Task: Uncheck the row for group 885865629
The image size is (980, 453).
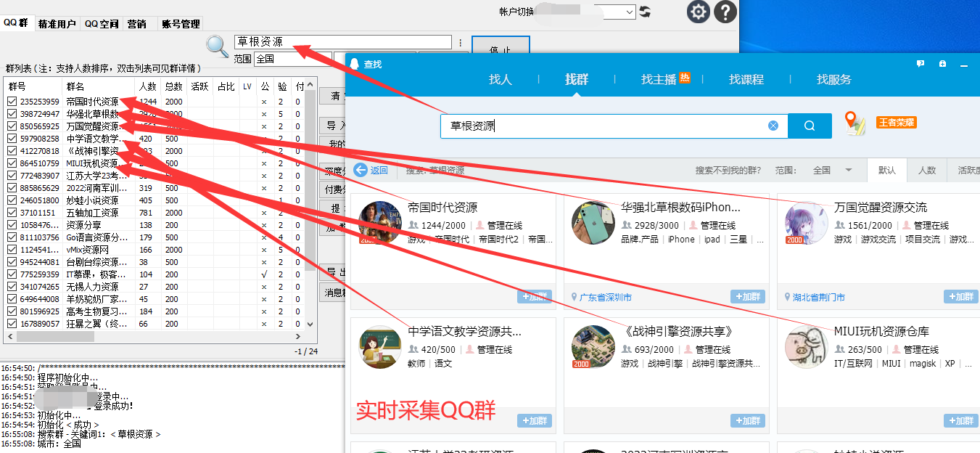Action: pyautogui.click(x=12, y=188)
